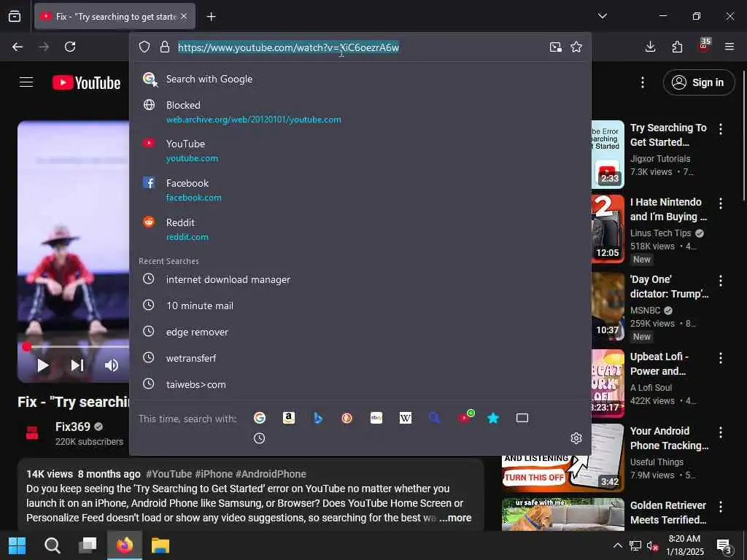
Task: Search history with the clock icon
Action: [259, 438]
